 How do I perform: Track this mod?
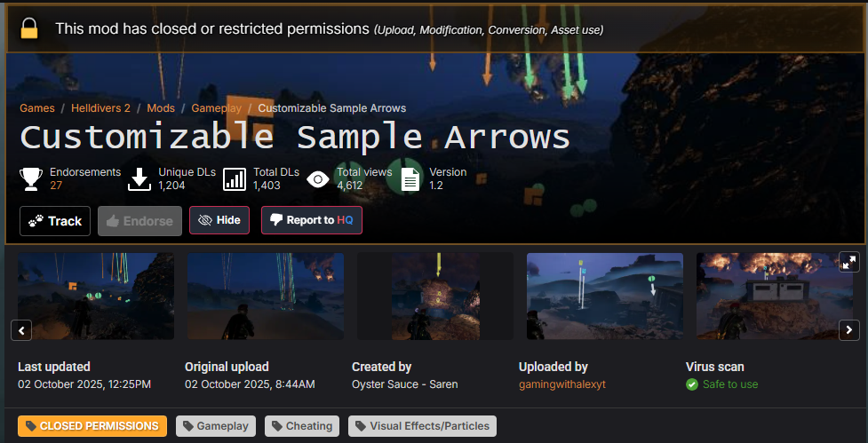55,221
